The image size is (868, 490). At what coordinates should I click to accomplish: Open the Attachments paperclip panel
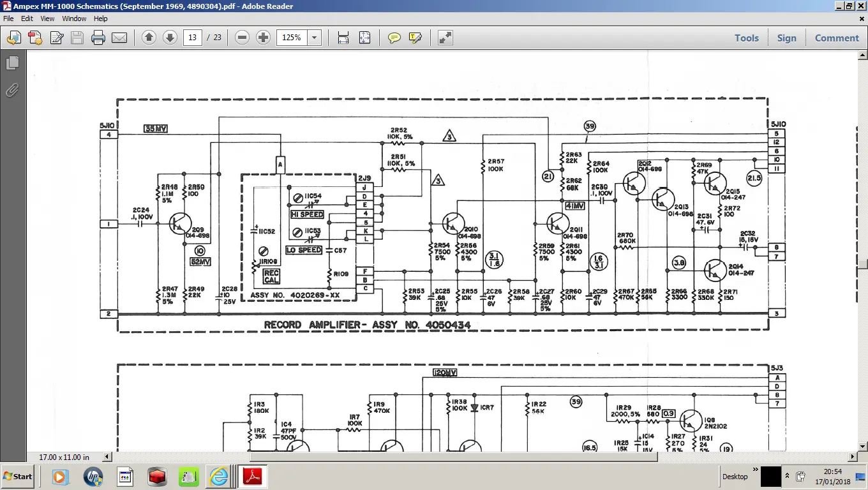pyautogui.click(x=12, y=91)
